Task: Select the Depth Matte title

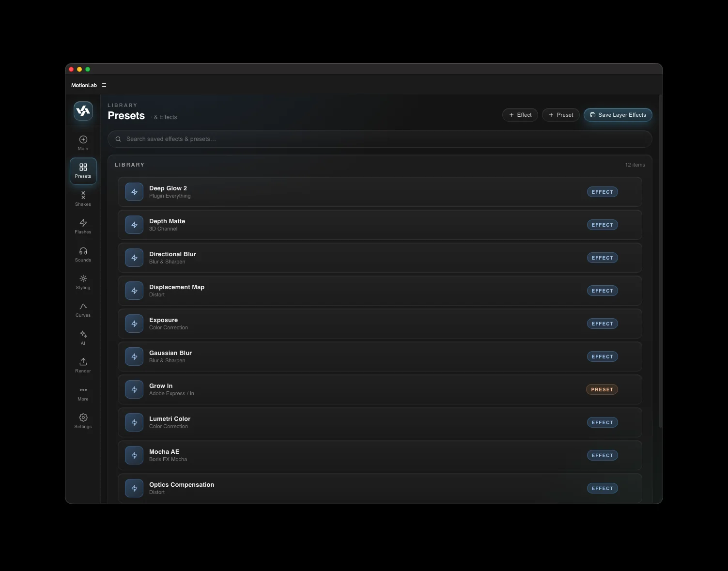Action: (x=167, y=221)
